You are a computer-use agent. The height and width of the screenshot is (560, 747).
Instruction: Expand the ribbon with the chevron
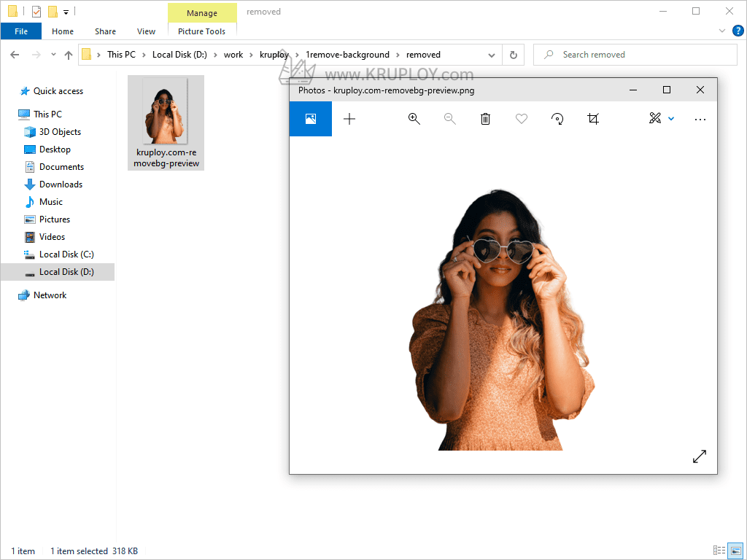(721, 31)
